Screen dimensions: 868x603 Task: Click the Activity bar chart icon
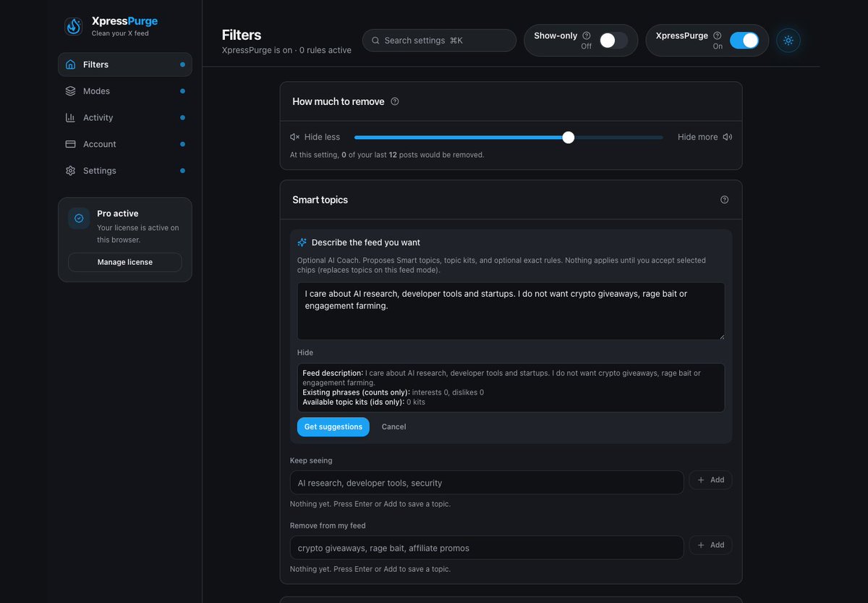(70, 117)
